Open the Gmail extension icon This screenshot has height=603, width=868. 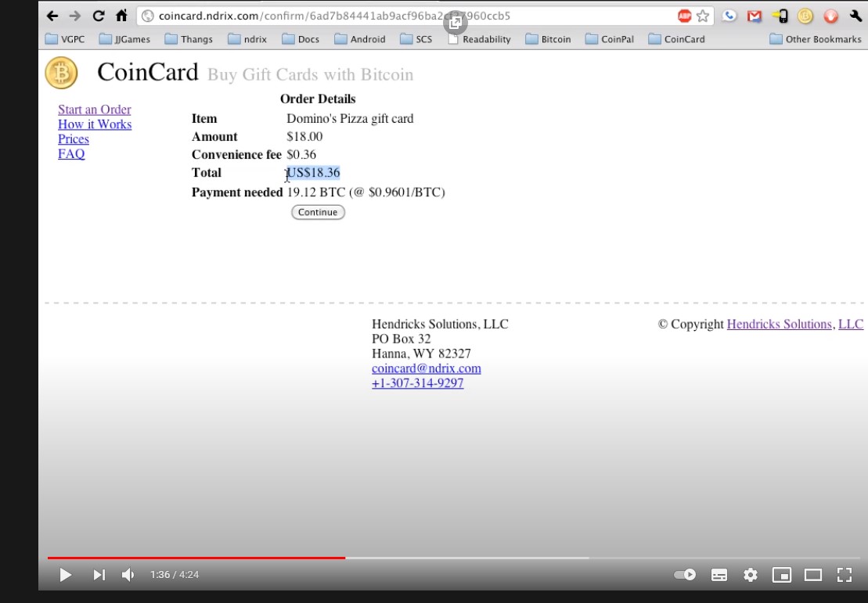point(754,16)
